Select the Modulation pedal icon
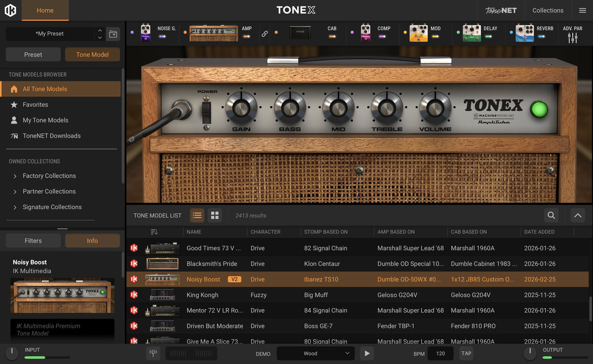The height and width of the screenshot is (364, 593). click(x=419, y=33)
